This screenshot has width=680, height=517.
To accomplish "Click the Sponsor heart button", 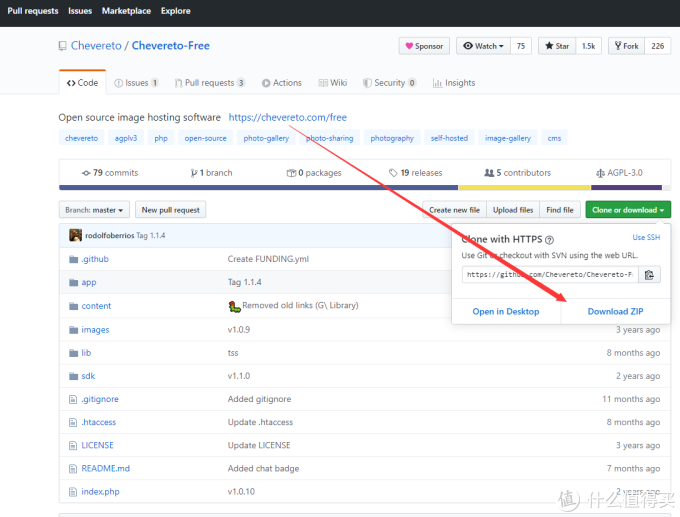I will click(x=424, y=46).
